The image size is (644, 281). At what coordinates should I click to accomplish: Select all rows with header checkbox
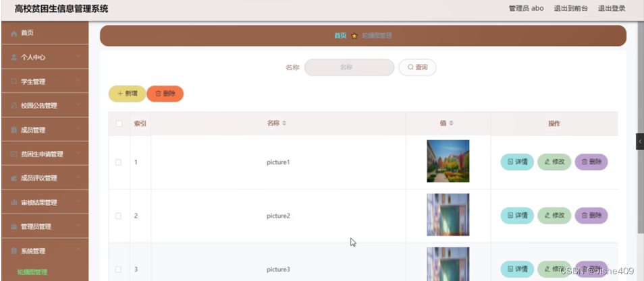[119, 123]
